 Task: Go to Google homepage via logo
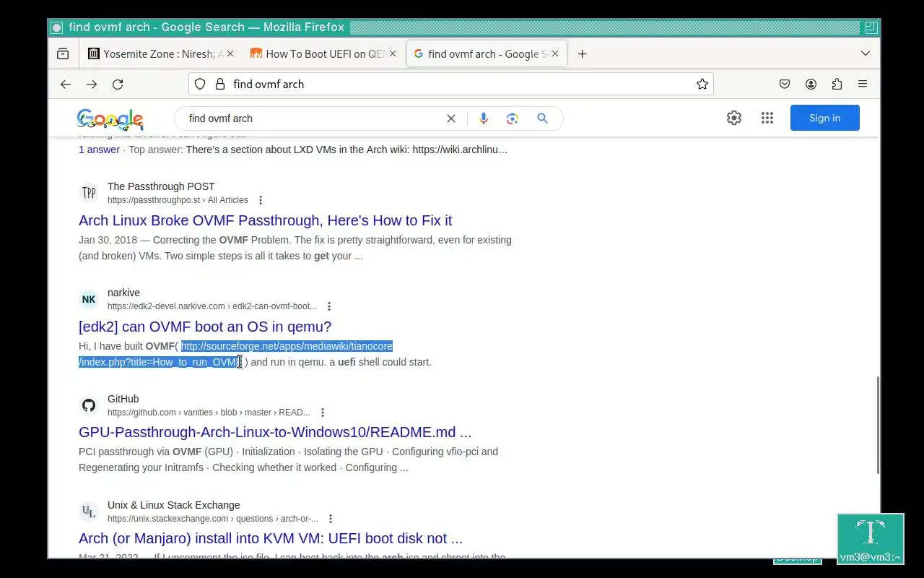[110, 118]
